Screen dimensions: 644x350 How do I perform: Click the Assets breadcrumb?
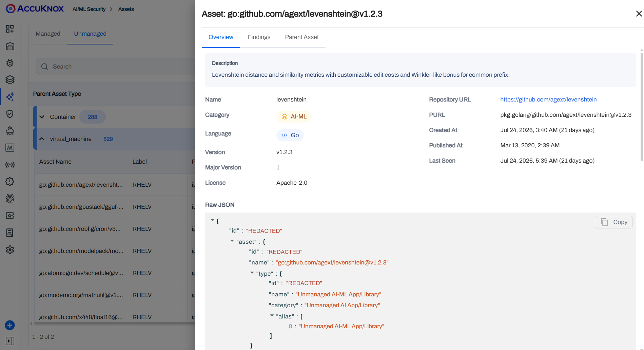[126, 9]
